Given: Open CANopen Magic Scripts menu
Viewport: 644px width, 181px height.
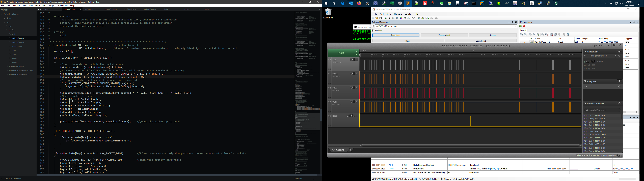Looking at the screenshot, I should tap(408, 14).
